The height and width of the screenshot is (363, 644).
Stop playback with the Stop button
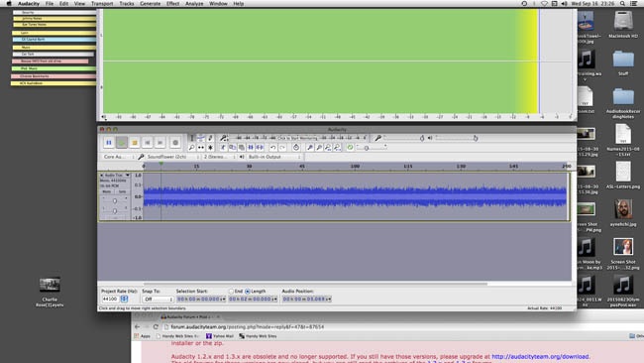(x=135, y=142)
